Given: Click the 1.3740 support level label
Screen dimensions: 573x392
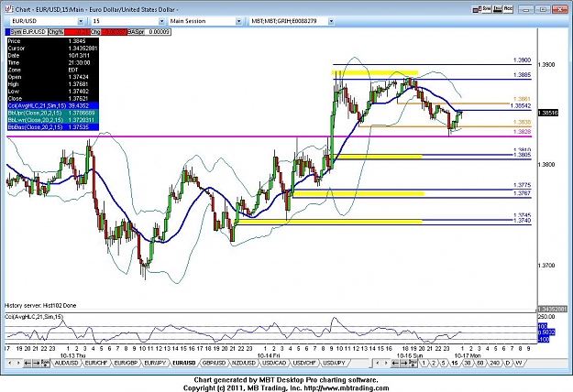Looking at the screenshot, I should coord(522,221).
